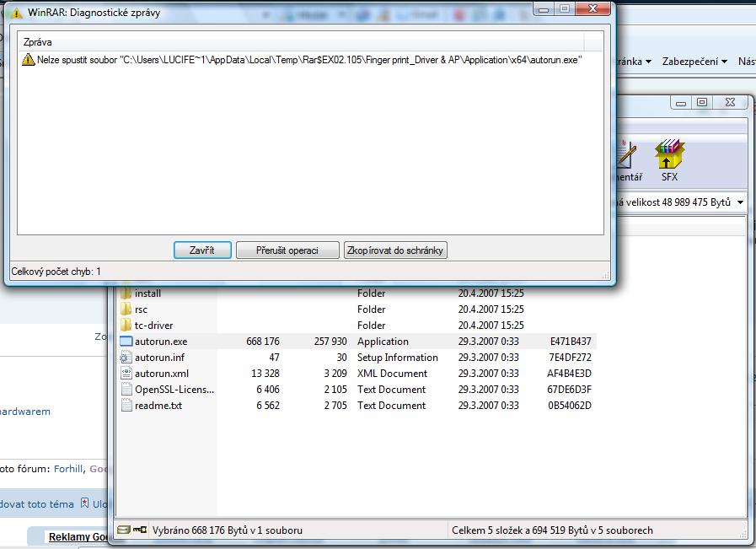This screenshot has width=756, height=549.
Task: Click the tc-driver folder icon
Action: pos(126,326)
